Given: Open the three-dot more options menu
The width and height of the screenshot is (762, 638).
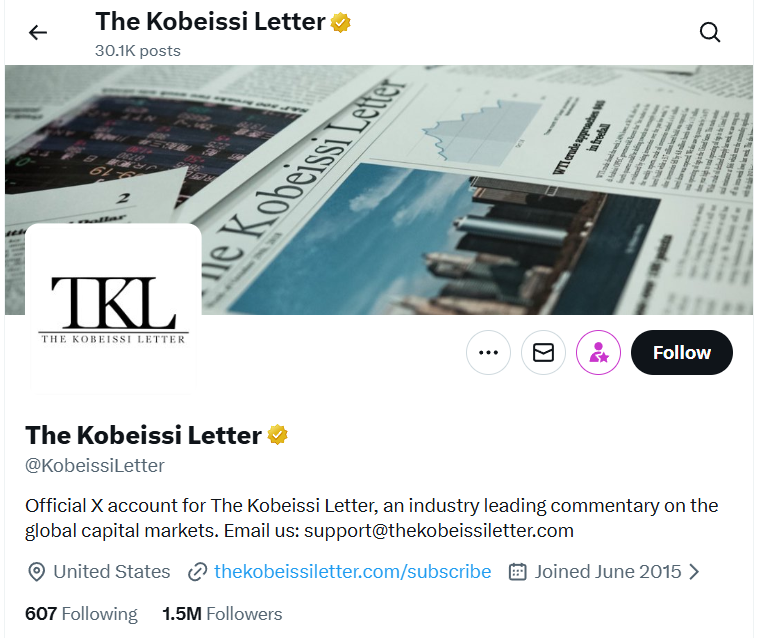Looking at the screenshot, I should click(x=488, y=353).
